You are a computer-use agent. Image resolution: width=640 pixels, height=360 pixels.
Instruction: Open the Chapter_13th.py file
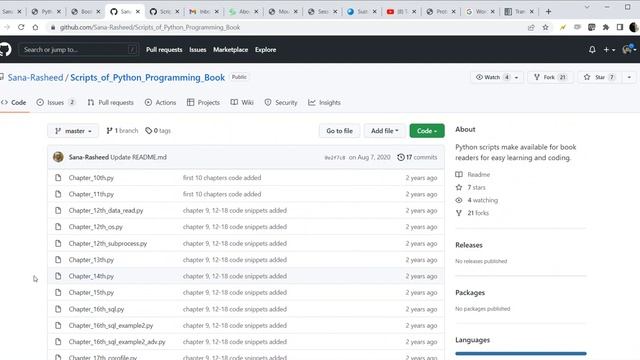click(91, 260)
